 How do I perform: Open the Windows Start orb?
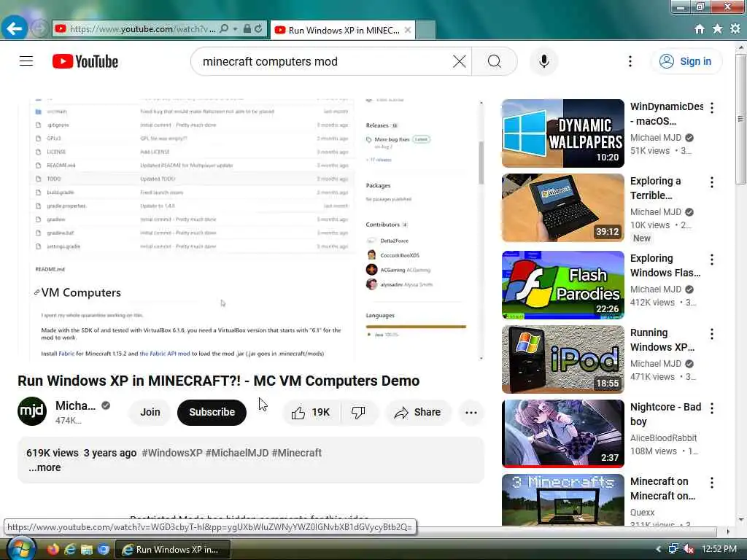tap(20, 548)
